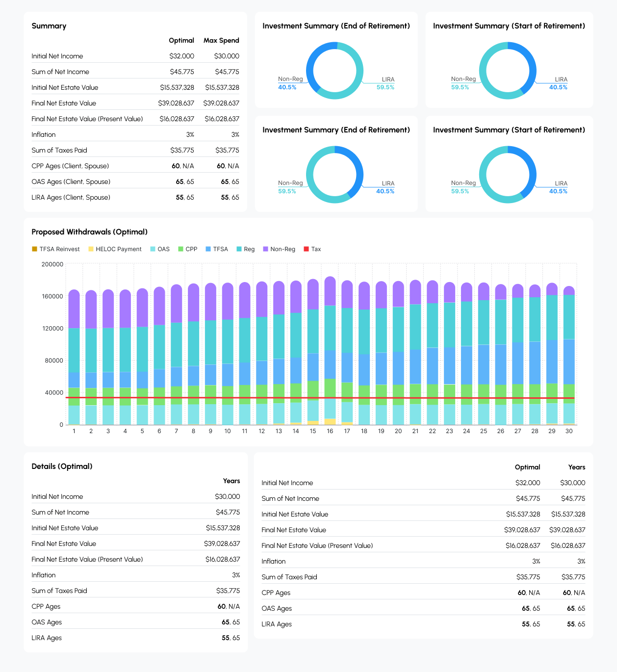Click the stacked bar for year 16
The width and height of the screenshot is (617, 672).
[330, 351]
